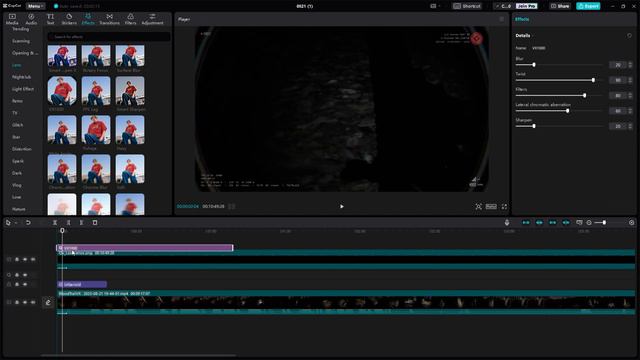Screen dimensions: 640x360
Task: Pick the Chrome Blur effect thumbnail
Action: pos(96,169)
